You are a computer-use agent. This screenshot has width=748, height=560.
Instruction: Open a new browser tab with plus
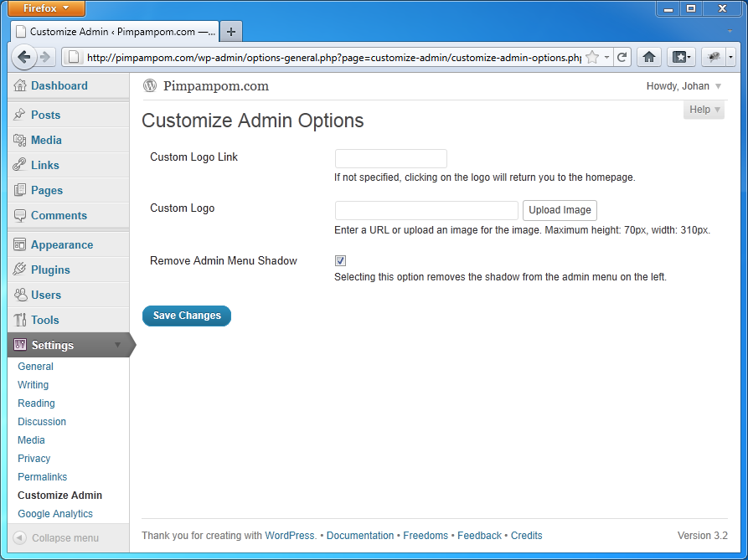(x=231, y=32)
